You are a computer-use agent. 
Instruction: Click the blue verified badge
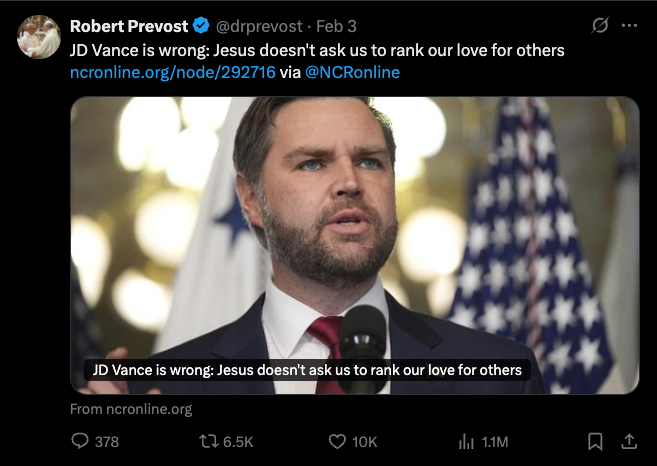pyautogui.click(x=199, y=26)
